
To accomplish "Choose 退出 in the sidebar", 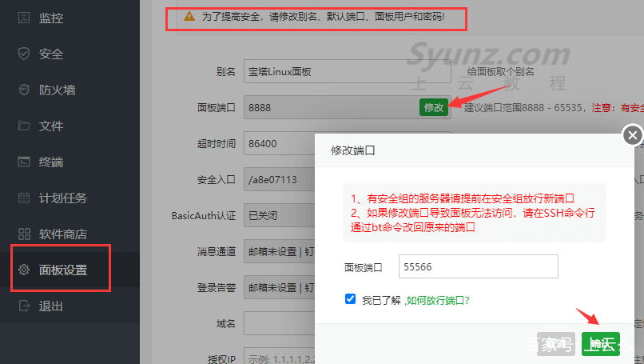I will coord(51,306).
